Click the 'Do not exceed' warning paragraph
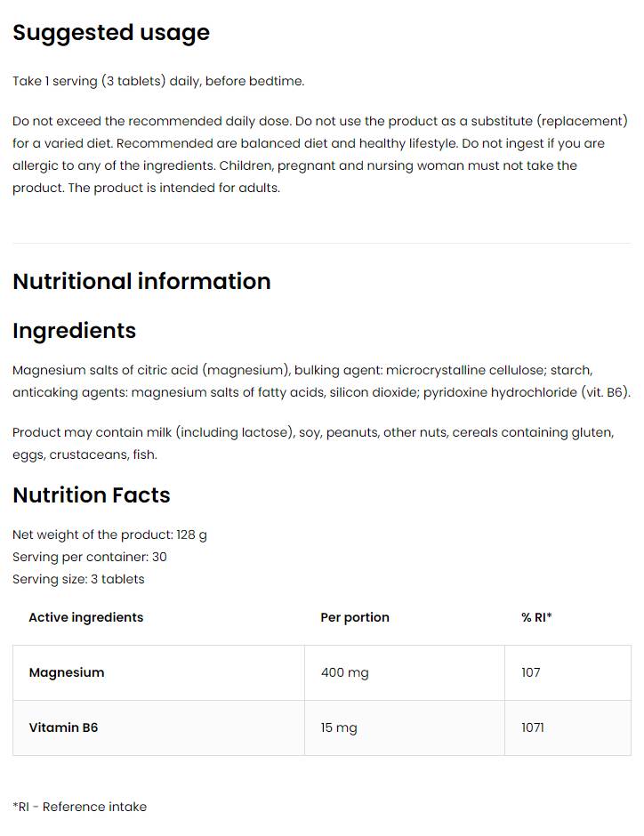 click(320, 154)
